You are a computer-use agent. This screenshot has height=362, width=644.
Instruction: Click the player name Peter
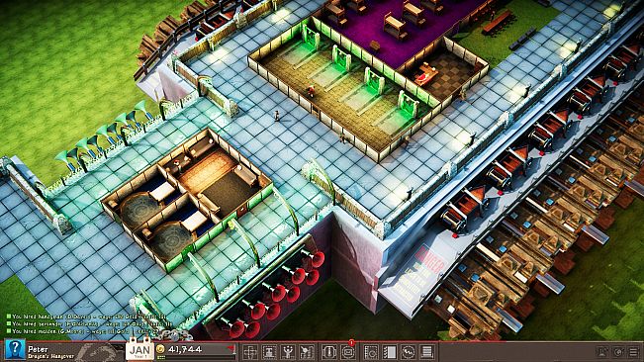38,349
